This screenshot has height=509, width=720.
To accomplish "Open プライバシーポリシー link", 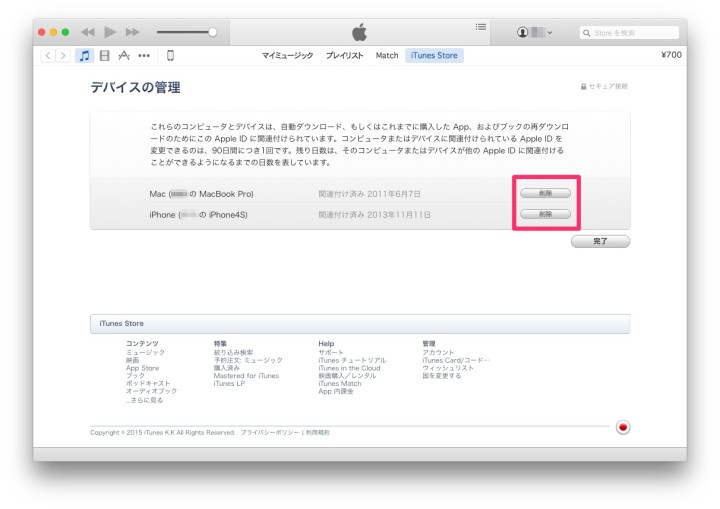I will [270, 432].
